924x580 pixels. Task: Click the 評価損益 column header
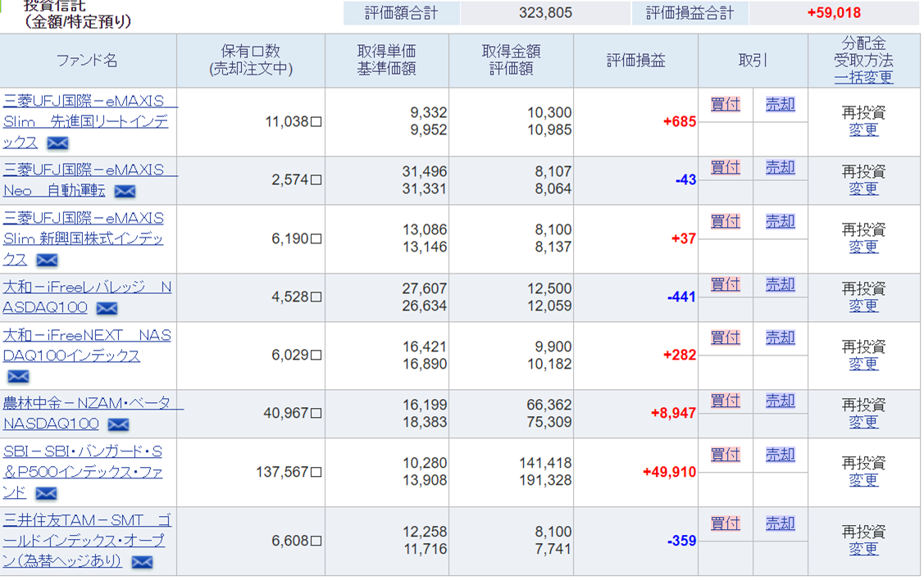(635, 61)
